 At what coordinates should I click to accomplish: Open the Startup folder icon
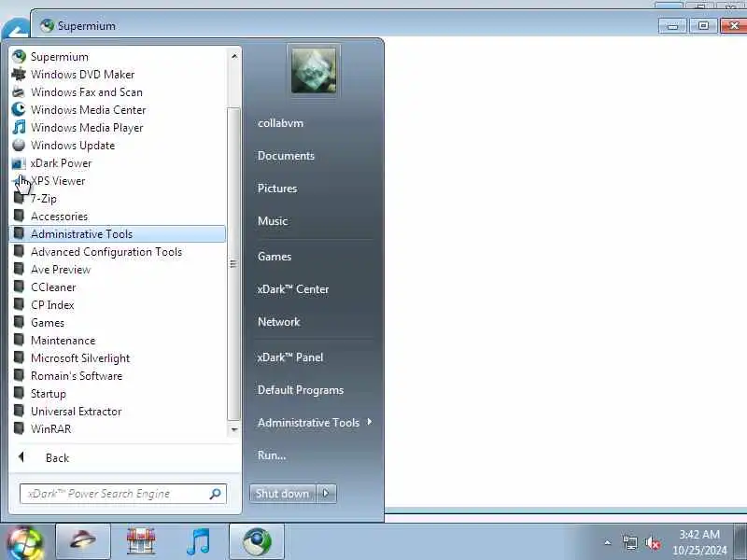click(x=19, y=393)
